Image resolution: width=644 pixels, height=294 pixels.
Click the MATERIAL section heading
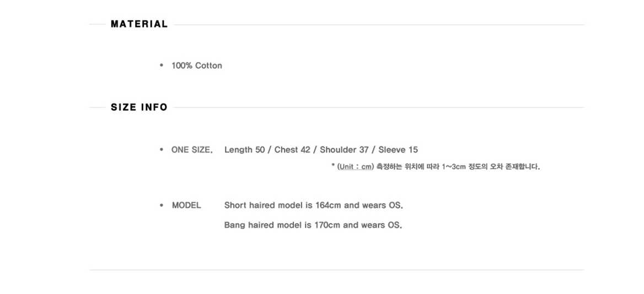click(139, 24)
